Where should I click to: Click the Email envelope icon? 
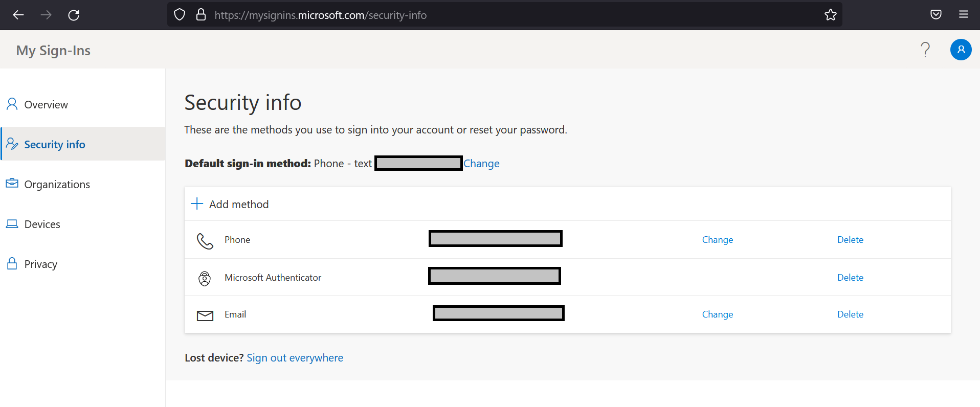[x=205, y=315]
